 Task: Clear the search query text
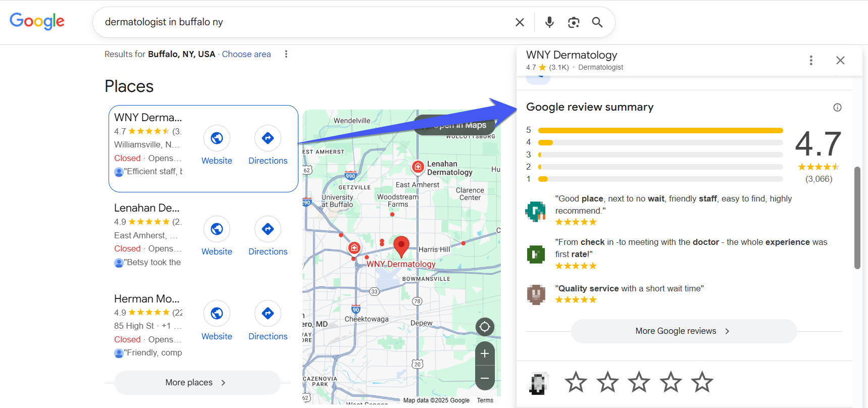click(520, 22)
